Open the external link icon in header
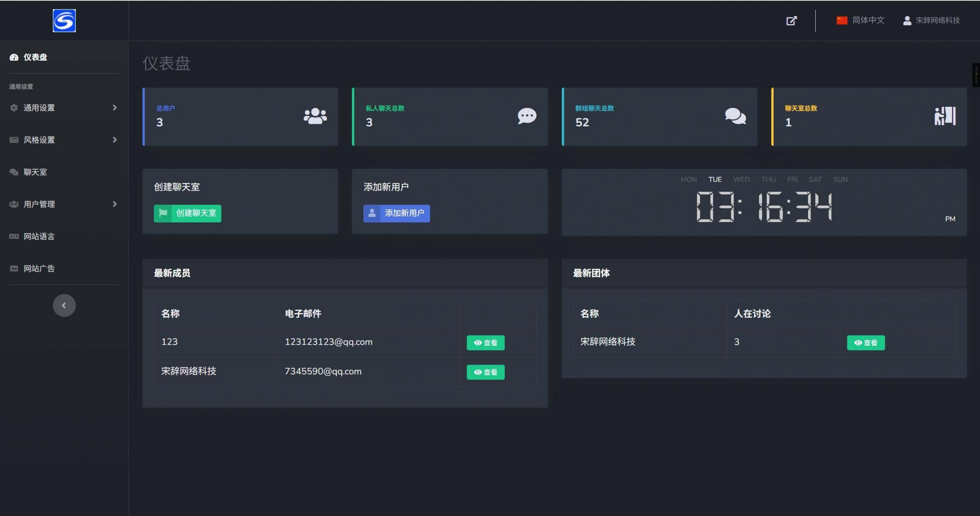Image resolution: width=980 pixels, height=516 pixels. [791, 20]
